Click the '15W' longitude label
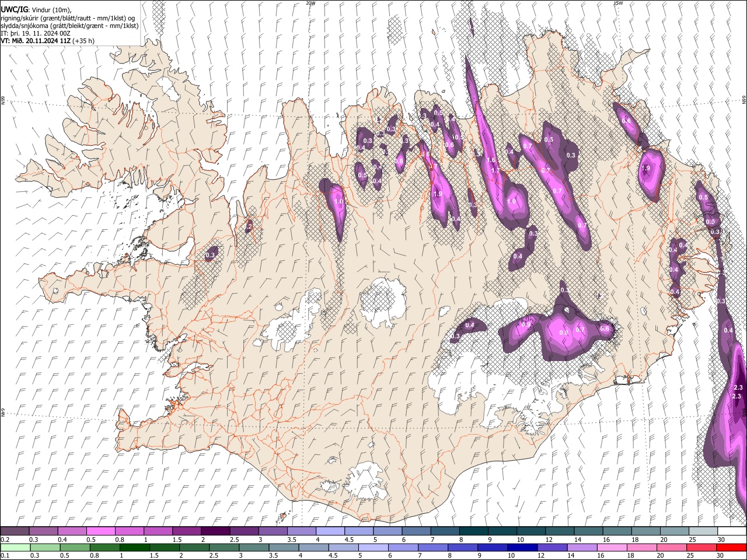 coord(617,3)
